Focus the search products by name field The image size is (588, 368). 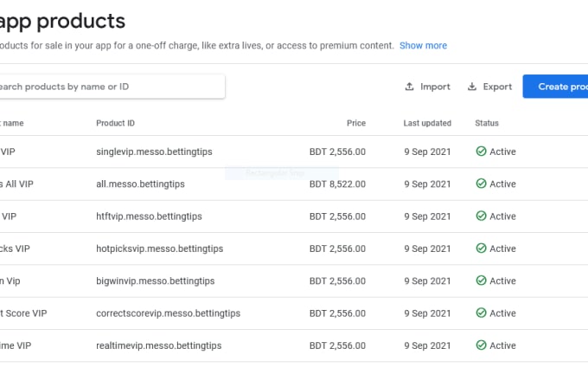(x=112, y=87)
